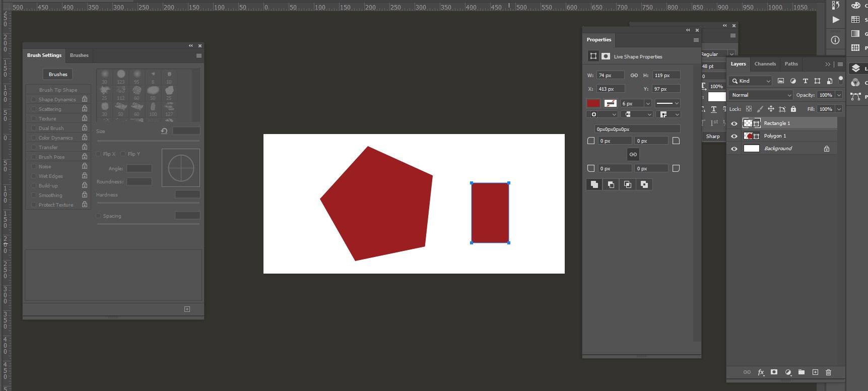Toggle the Spacing checkbox

[x=99, y=216]
